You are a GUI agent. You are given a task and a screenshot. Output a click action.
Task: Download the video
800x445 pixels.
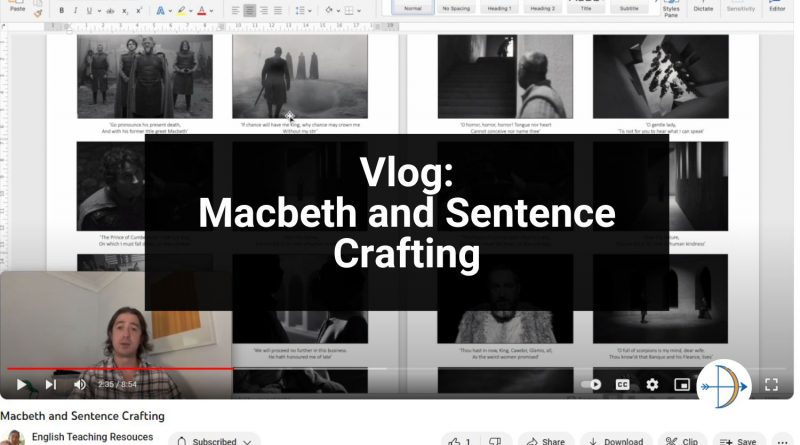tap(616, 441)
